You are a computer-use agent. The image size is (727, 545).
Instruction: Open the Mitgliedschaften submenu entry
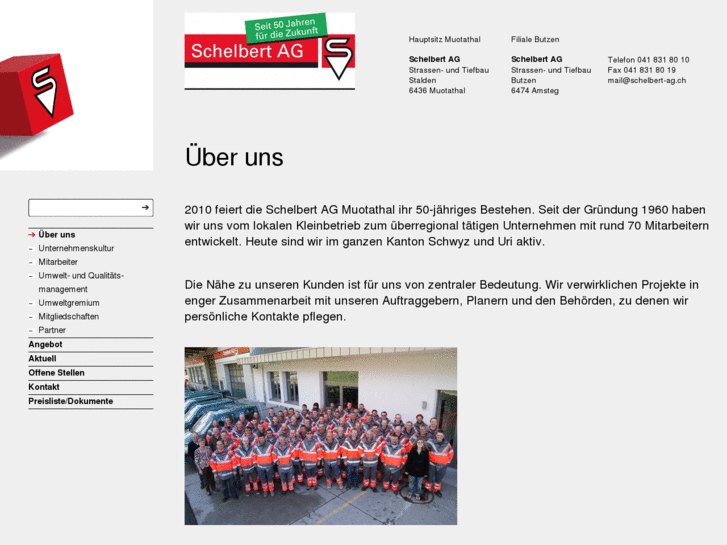tap(69, 316)
